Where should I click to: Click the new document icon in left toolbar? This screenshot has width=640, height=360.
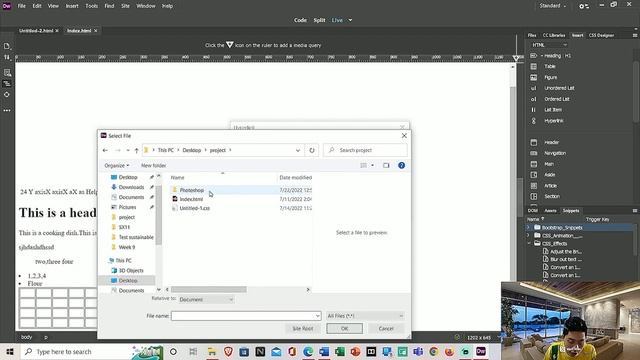pyautogui.click(x=7, y=46)
